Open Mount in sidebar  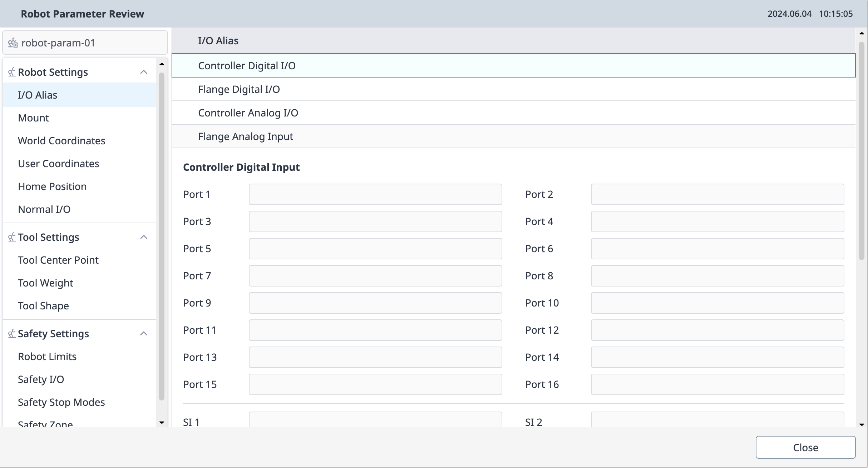tap(34, 118)
